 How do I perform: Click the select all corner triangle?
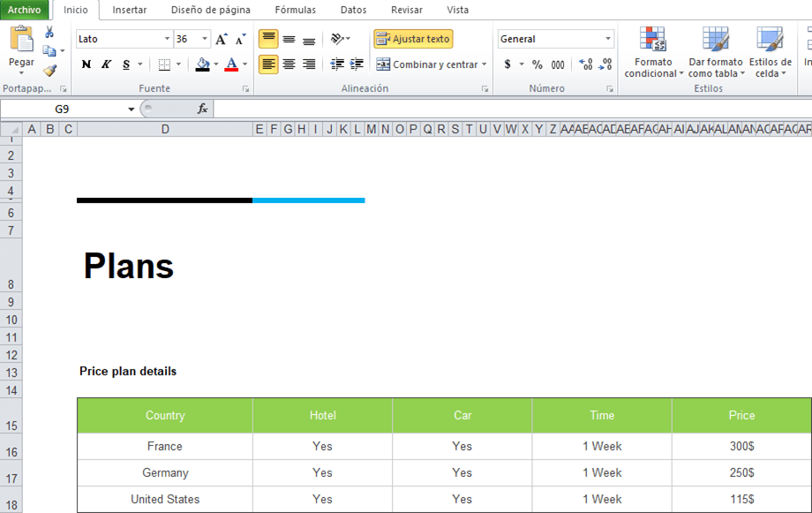[x=11, y=129]
